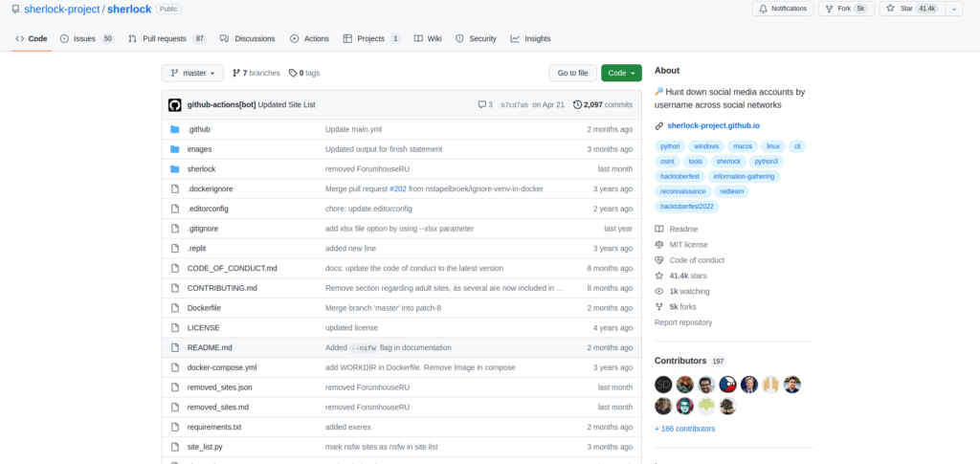Open the star list dropdown arrow
The width and height of the screenshot is (980, 464).
pyautogui.click(x=954, y=9)
